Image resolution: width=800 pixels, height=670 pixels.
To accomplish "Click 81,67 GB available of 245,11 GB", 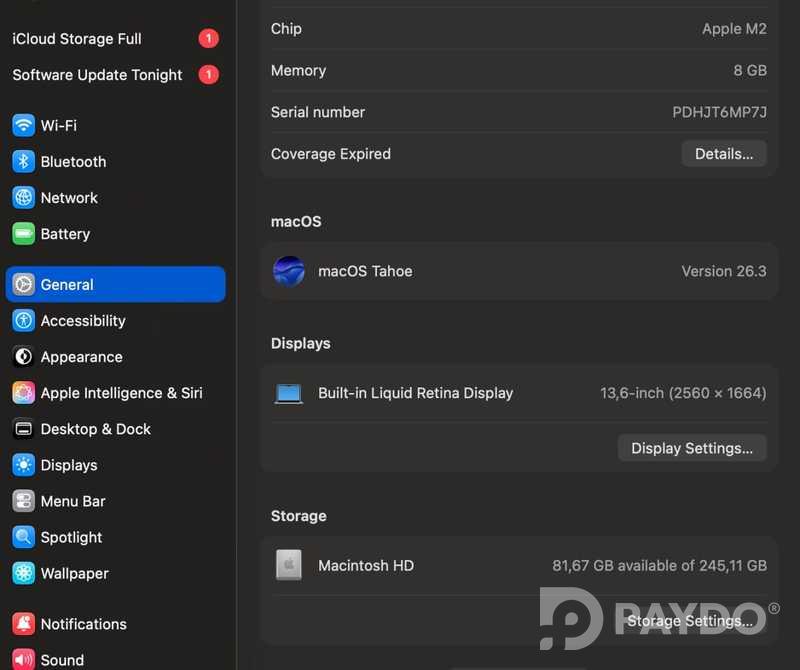I will [x=659, y=565].
